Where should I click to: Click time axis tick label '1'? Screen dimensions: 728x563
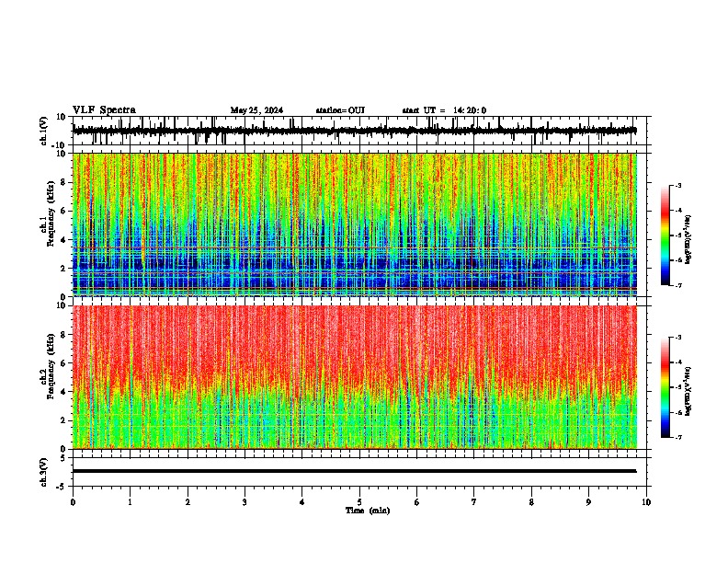(130, 502)
